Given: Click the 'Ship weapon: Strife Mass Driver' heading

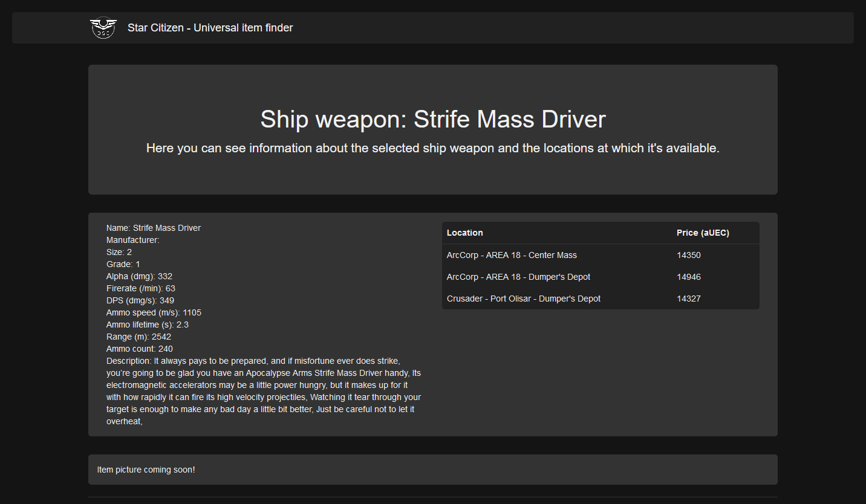Looking at the screenshot, I should [432, 120].
